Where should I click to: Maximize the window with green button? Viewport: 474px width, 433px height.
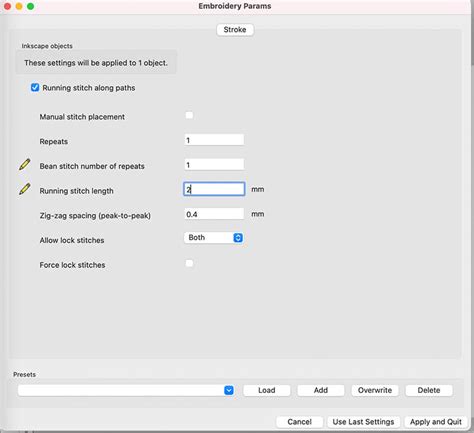coord(30,6)
